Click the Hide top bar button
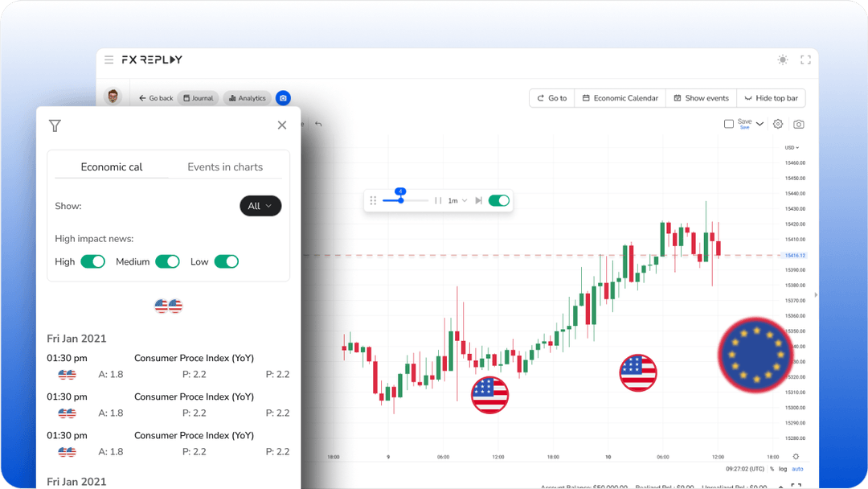Screen dimensions: 868x489 771,97
